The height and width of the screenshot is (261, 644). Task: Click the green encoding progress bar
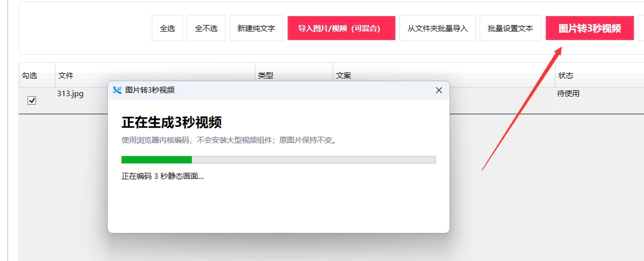[x=279, y=159]
